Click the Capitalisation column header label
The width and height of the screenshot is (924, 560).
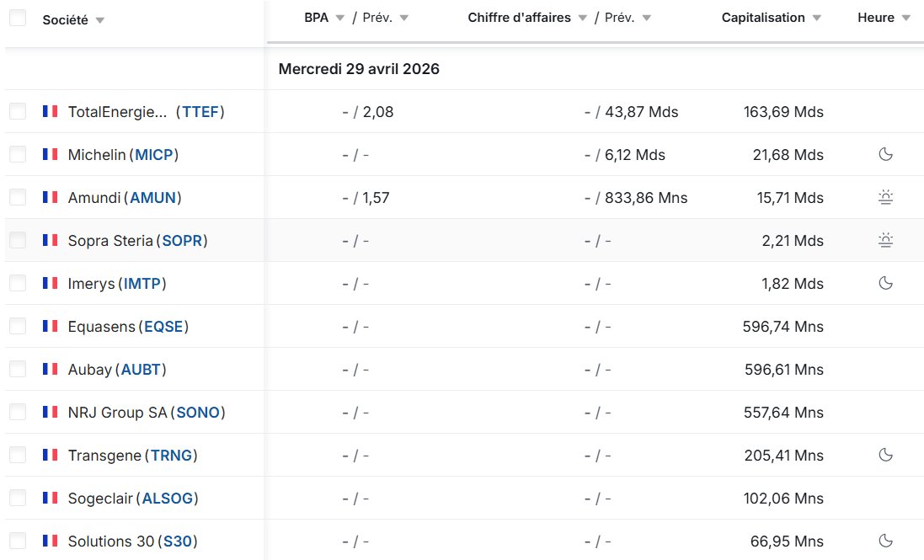763,18
